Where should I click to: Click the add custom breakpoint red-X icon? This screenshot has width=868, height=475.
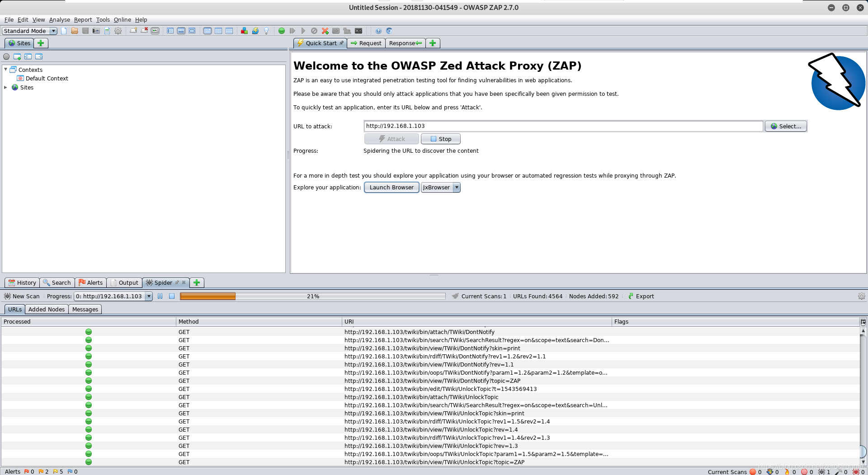click(x=325, y=31)
